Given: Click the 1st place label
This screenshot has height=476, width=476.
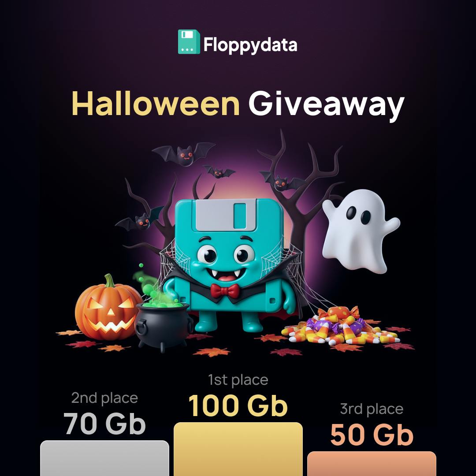Looking at the screenshot, I should (238, 380).
